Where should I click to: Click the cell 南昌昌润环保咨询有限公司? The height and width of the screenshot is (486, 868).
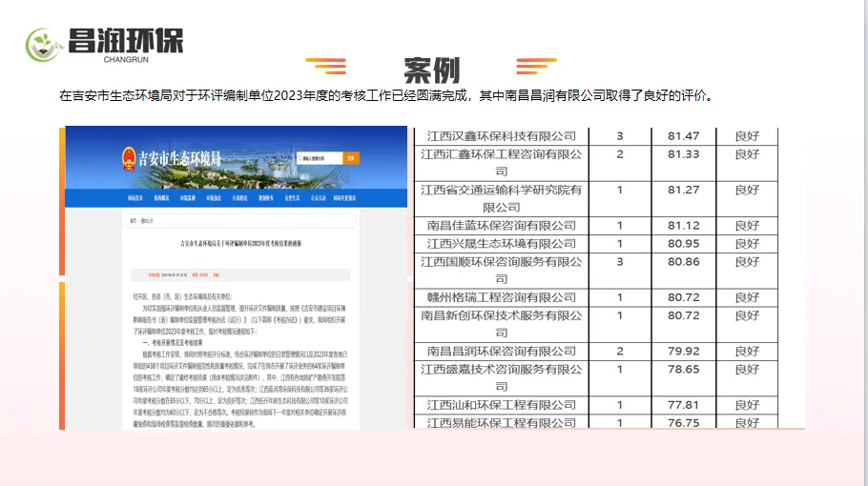502,351
